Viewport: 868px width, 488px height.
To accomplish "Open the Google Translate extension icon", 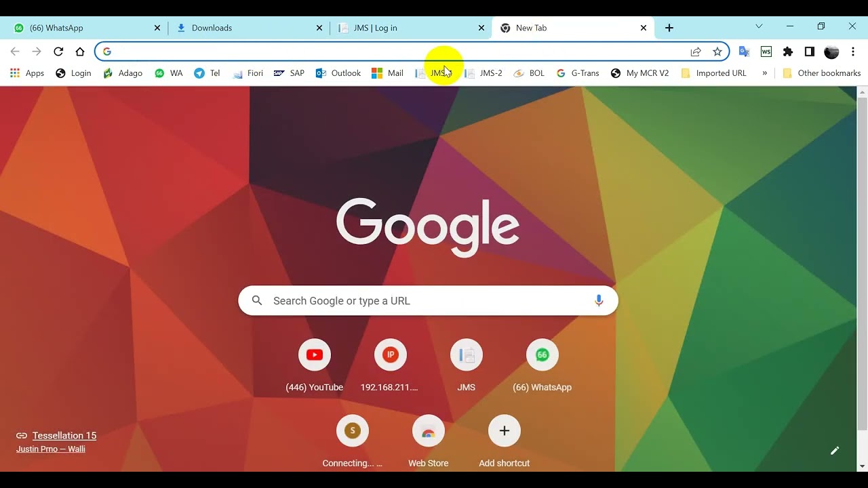I will [x=744, y=52].
